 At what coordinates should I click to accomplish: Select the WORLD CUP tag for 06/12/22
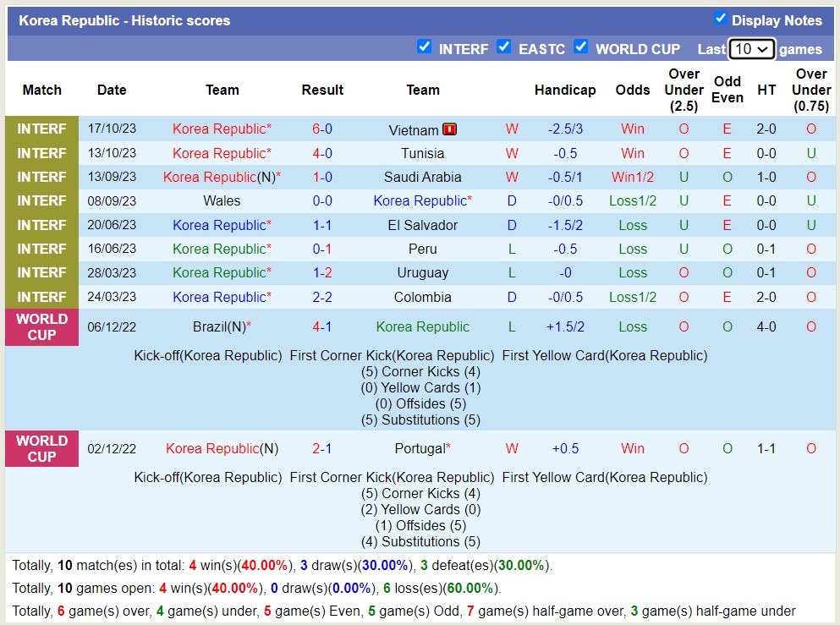pos(41,326)
